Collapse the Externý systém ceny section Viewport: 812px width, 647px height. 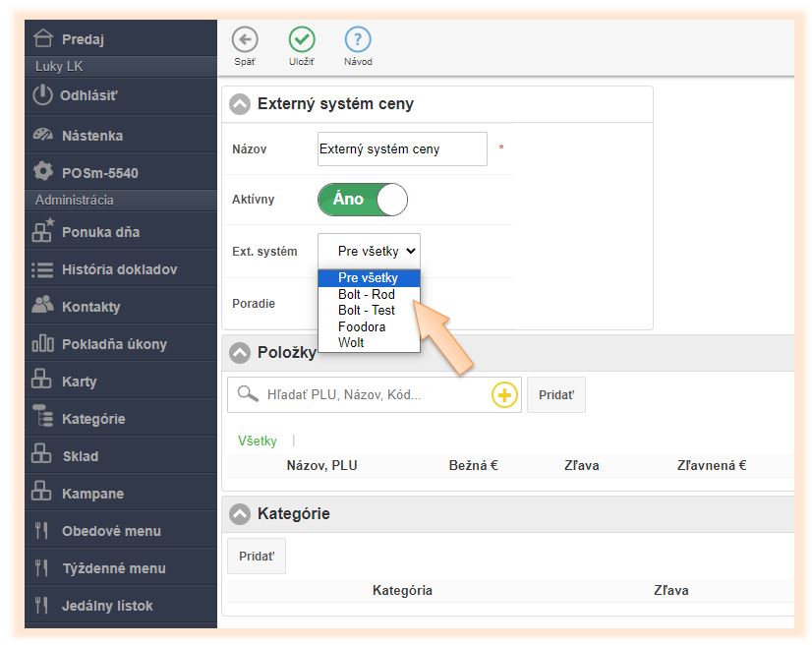[240, 104]
